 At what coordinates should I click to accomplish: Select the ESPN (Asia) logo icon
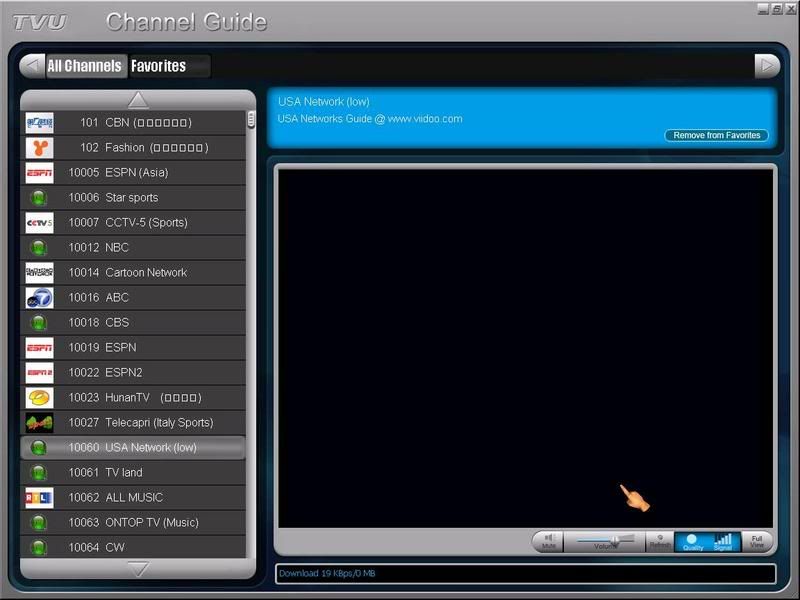pos(39,172)
